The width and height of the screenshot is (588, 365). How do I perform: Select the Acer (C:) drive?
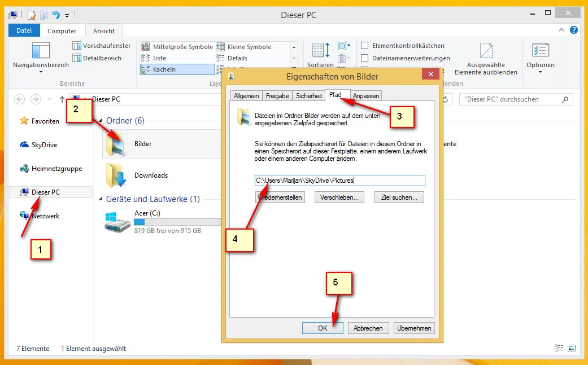coord(163,222)
